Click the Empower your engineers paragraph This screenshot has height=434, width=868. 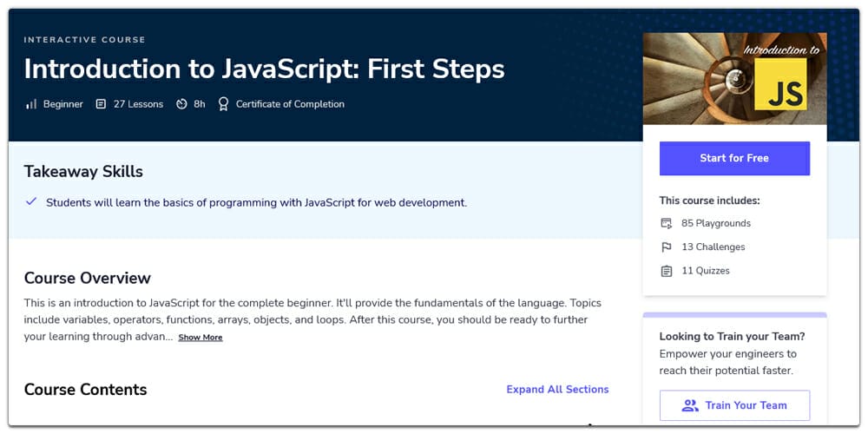pos(728,362)
